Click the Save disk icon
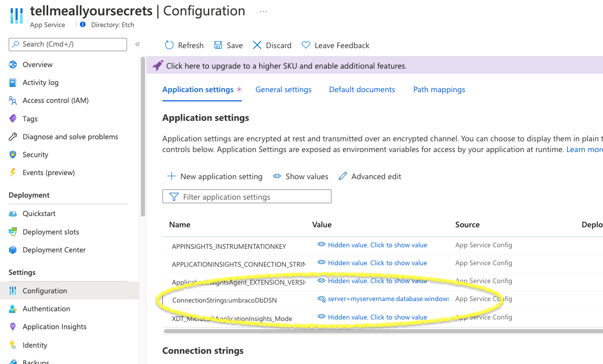603x364 pixels. tap(218, 45)
